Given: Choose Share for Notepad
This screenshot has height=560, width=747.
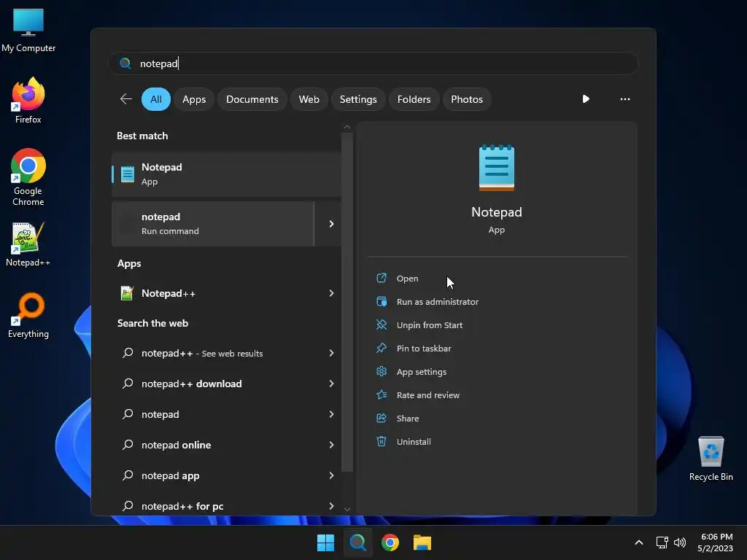Looking at the screenshot, I should (x=407, y=419).
